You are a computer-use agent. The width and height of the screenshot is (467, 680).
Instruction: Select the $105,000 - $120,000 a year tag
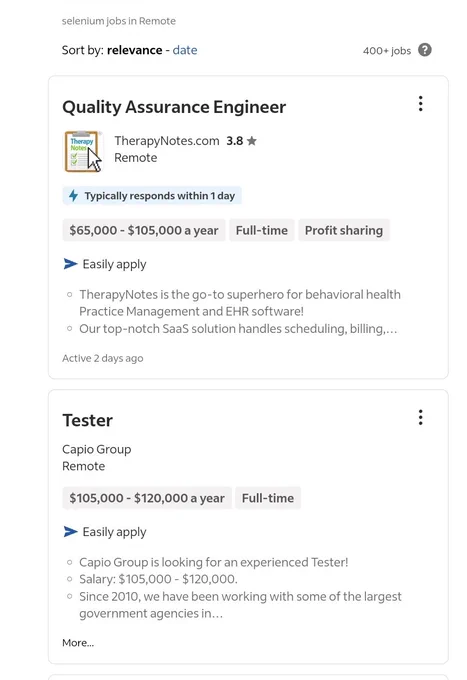147,498
